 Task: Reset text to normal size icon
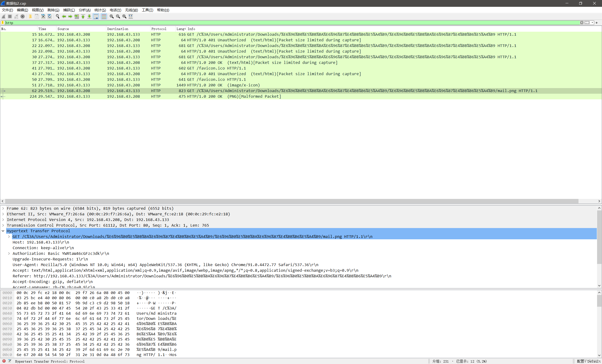tap(124, 16)
